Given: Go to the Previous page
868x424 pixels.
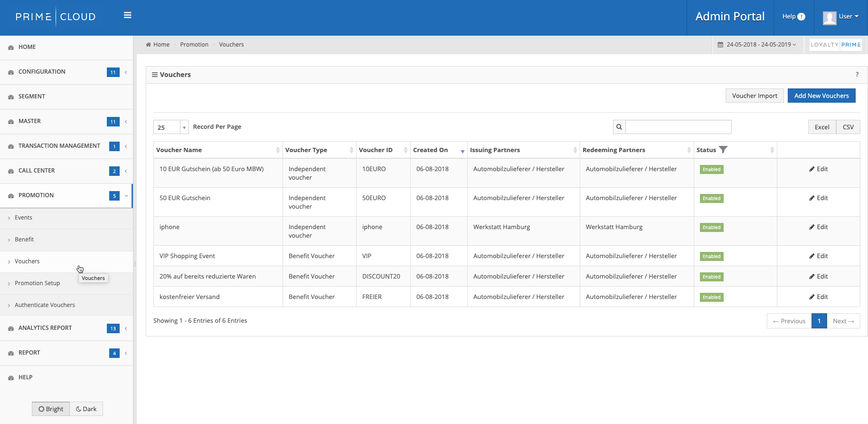Looking at the screenshot, I should pos(789,321).
